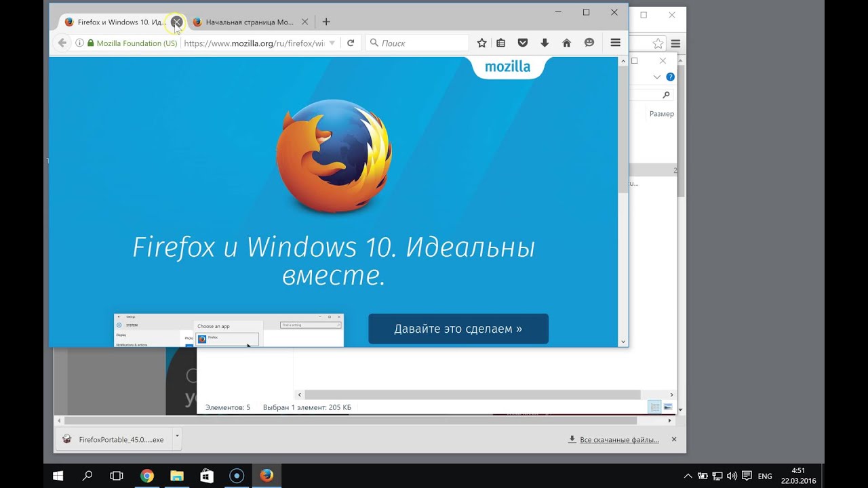Screen dimensions: 868x488
Task: Click the Settings screenshot thumbnail on page
Action: [x=229, y=330]
